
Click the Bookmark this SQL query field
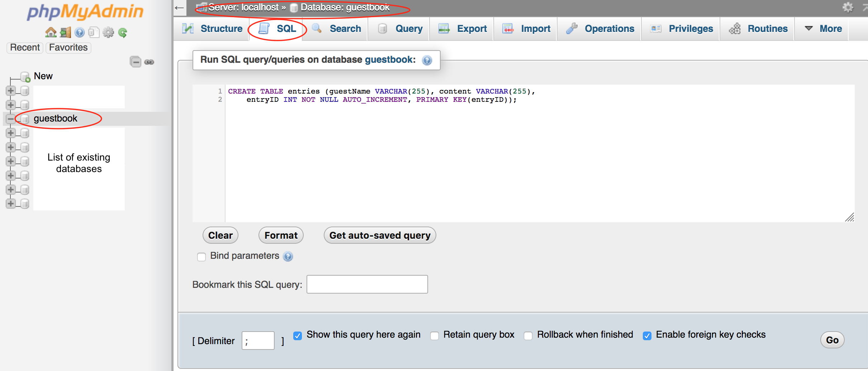pos(366,284)
